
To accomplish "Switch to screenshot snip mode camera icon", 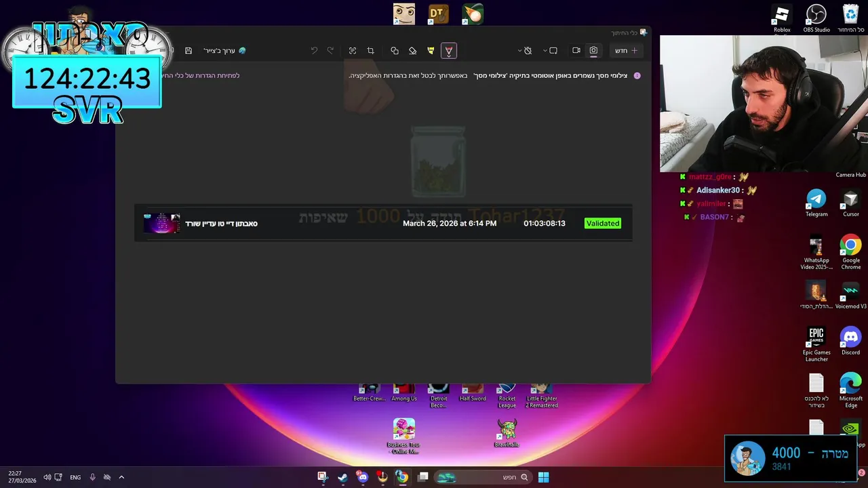I will (x=593, y=51).
